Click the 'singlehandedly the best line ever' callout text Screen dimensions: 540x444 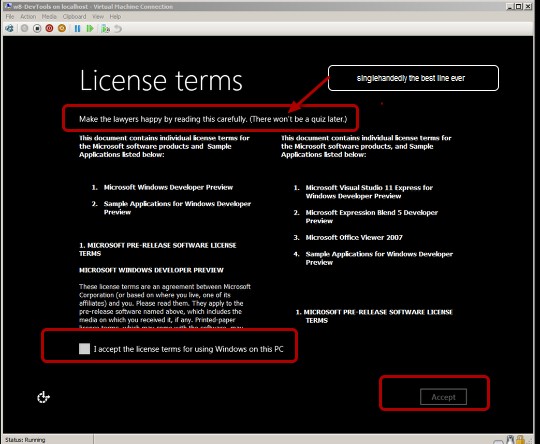pyautogui.click(x=411, y=78)
